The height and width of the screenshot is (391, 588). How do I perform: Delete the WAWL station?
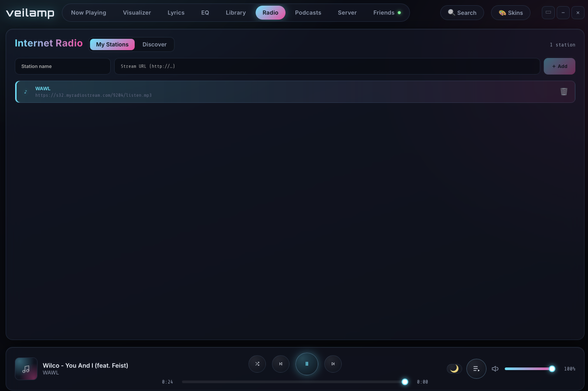564,91
